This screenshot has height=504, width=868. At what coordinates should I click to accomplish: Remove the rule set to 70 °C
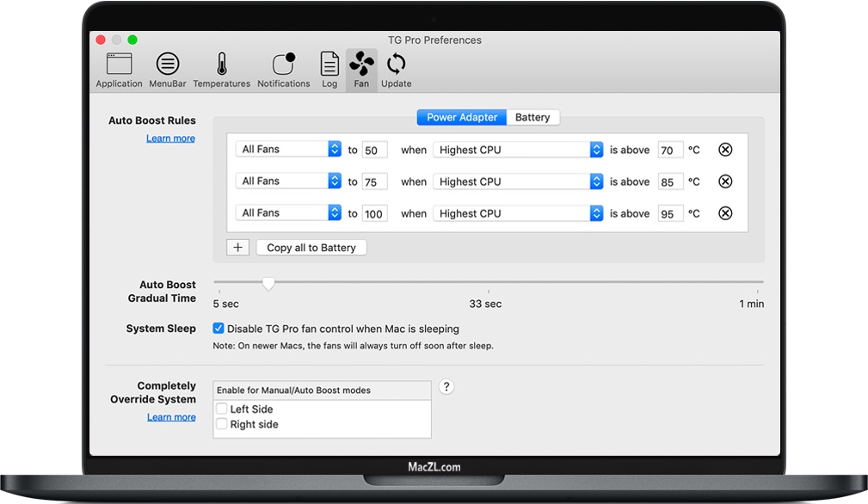tap(725, 150)
